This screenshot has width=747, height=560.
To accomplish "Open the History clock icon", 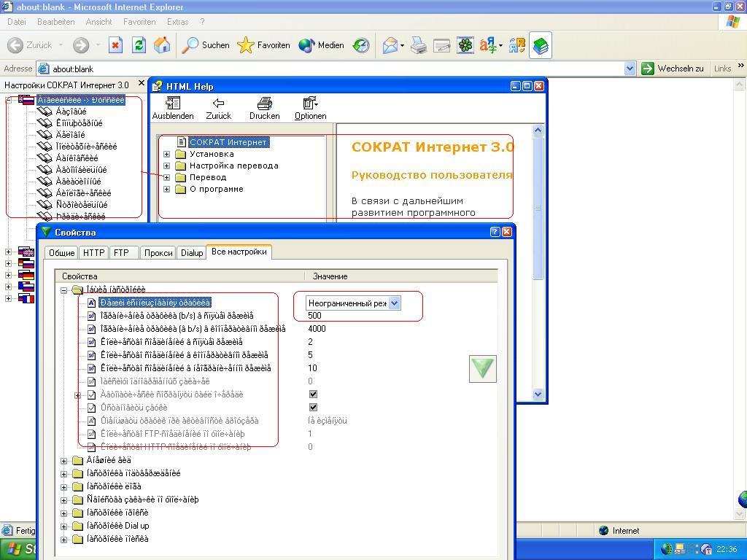I will (x=361, y=45).
